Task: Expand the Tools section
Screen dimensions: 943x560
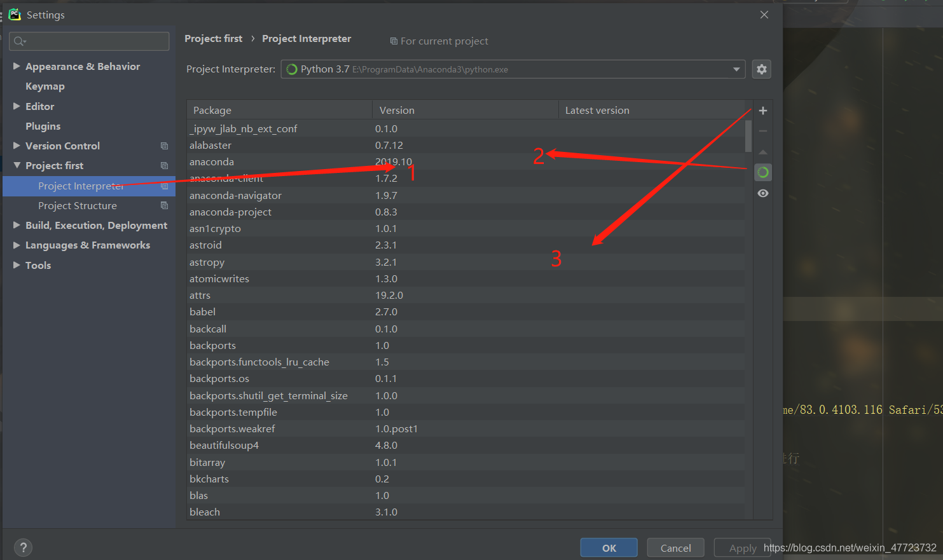Action: tap(17, 265)
